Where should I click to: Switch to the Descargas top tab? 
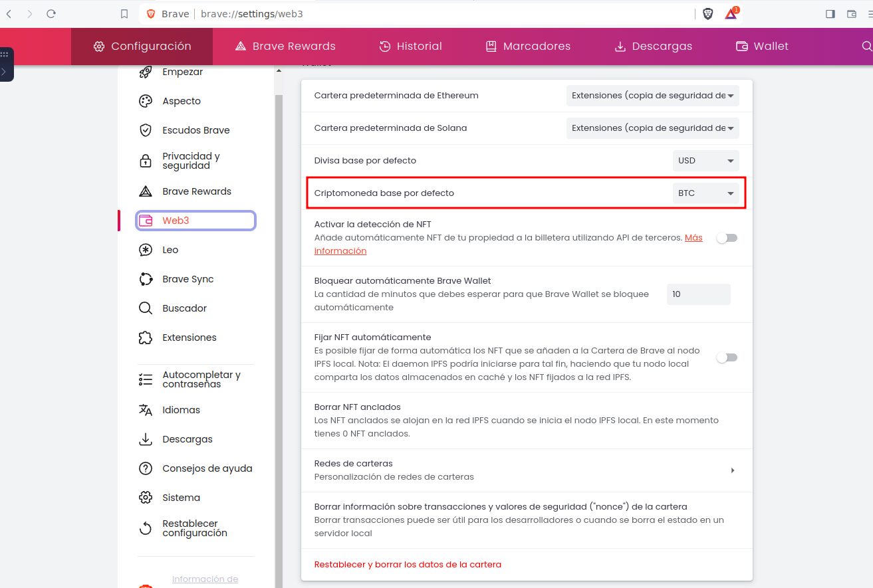coord(653,47)
